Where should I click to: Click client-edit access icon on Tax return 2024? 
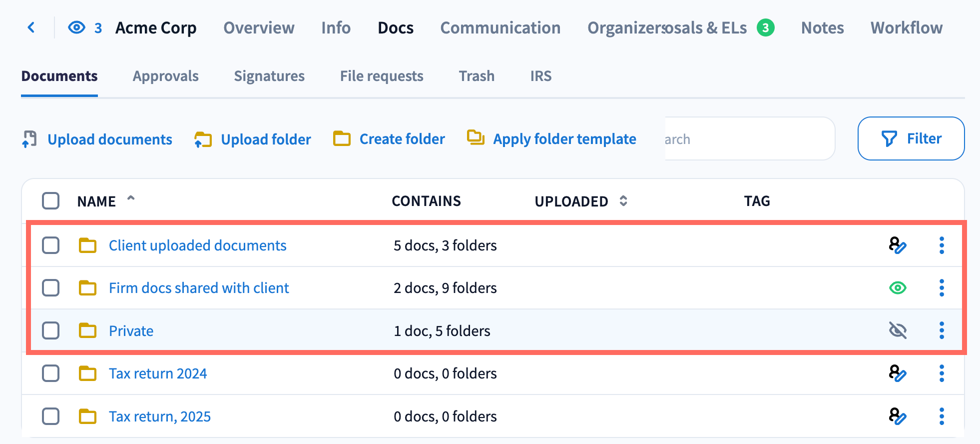[897, 373]
